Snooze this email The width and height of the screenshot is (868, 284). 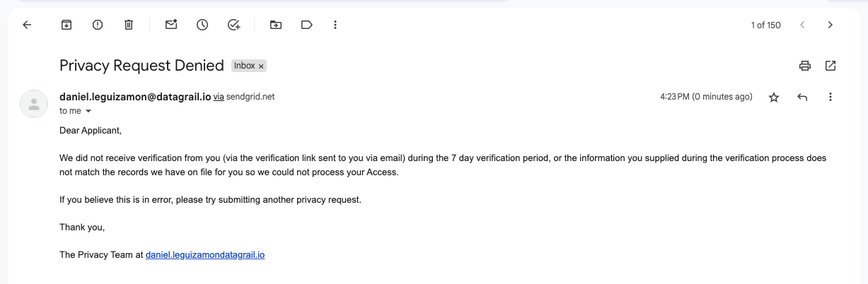click(202, 25)
